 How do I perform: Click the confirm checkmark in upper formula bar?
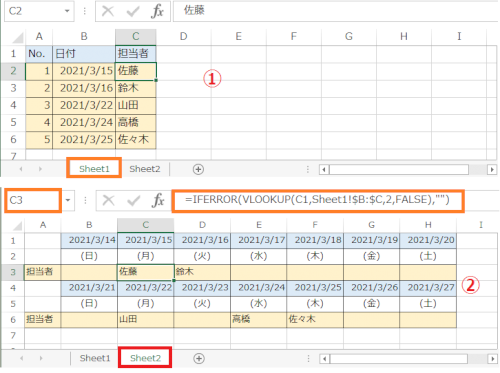[133, 11]
